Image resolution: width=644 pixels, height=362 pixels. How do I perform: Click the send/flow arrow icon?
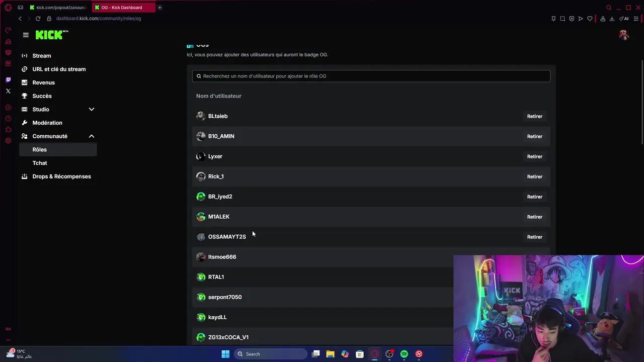point(581,19)
